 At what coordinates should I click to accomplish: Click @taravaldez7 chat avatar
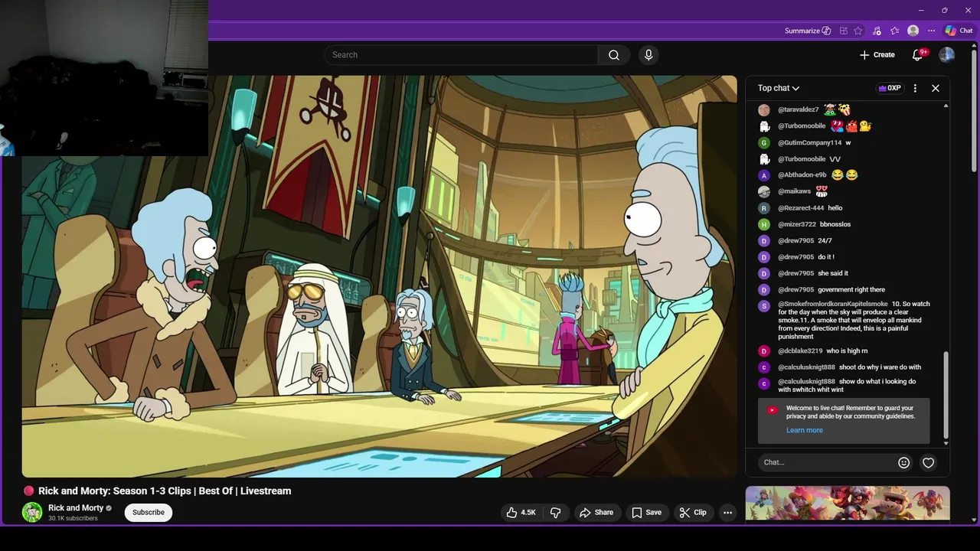coord(764,109)
